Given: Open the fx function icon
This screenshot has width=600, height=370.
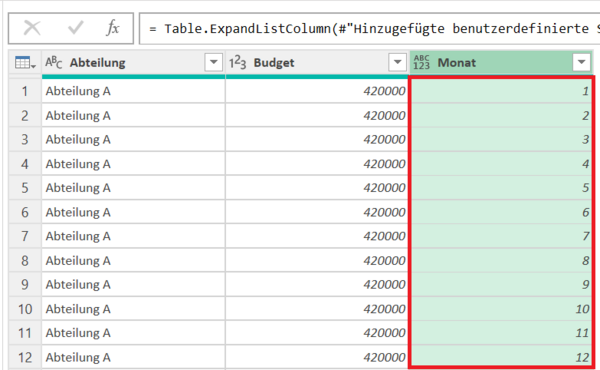Looking at the screenshot, I should 113,28.
